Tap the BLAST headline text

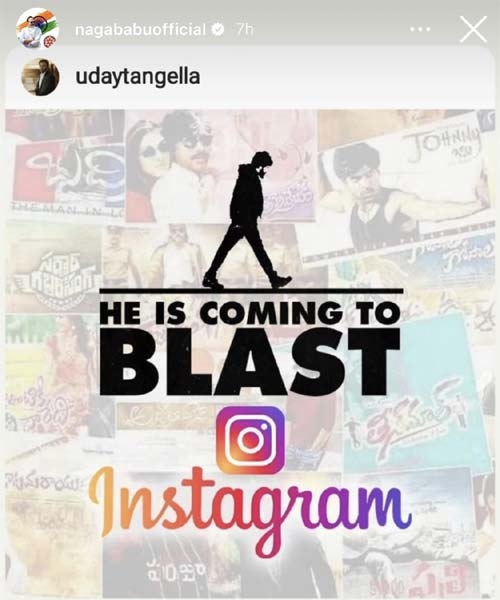pos(251,362)
